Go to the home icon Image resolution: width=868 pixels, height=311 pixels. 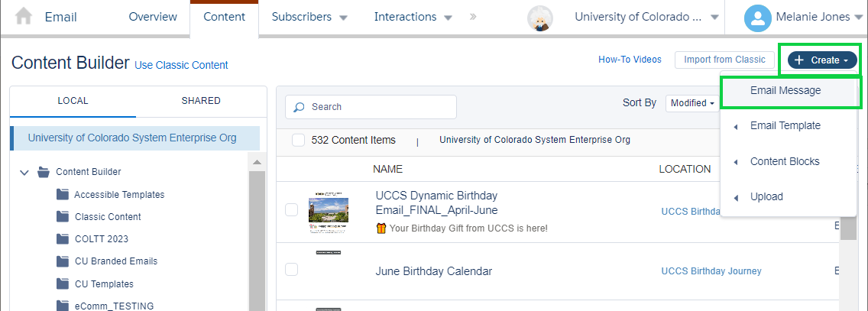click(x=24, y=17)
